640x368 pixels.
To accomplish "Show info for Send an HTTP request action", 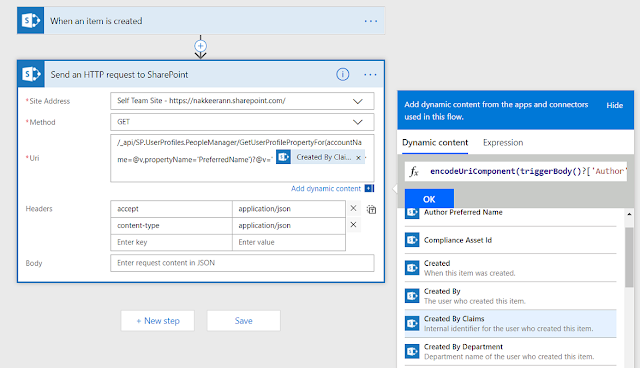I will pyautogui.click(x=342, y=74).
